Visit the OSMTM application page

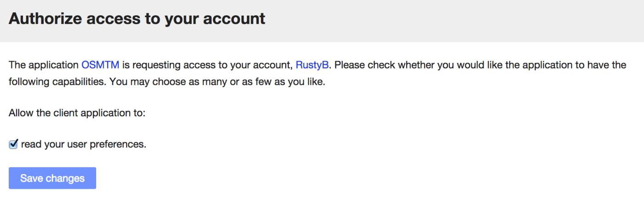(x=100, y=65)
